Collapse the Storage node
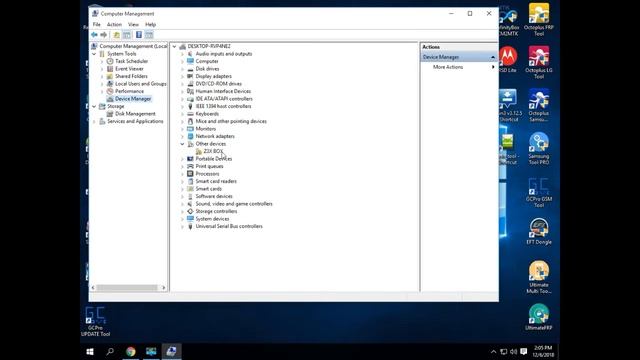The width and height of the screenshot is (640, 360). point(94,106)
